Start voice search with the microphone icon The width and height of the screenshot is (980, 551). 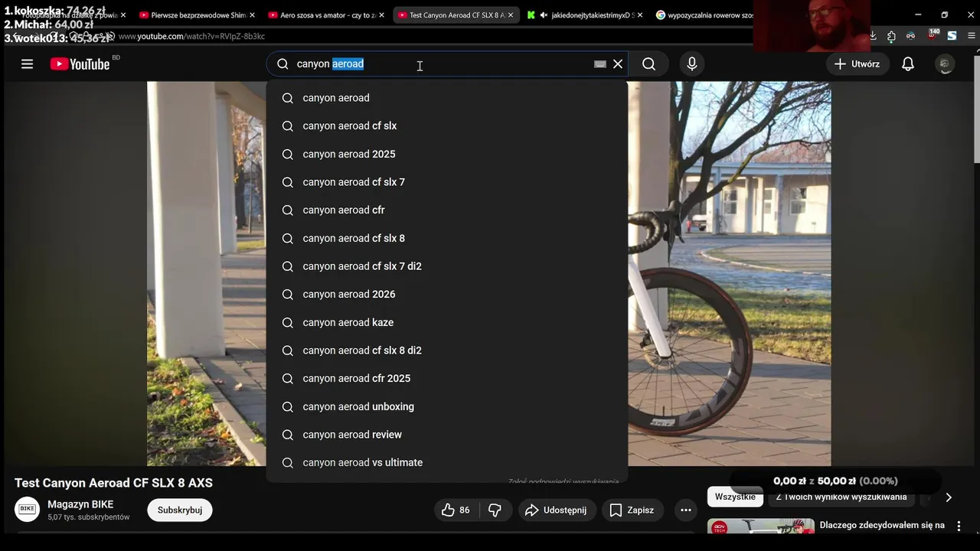point(692,64)
